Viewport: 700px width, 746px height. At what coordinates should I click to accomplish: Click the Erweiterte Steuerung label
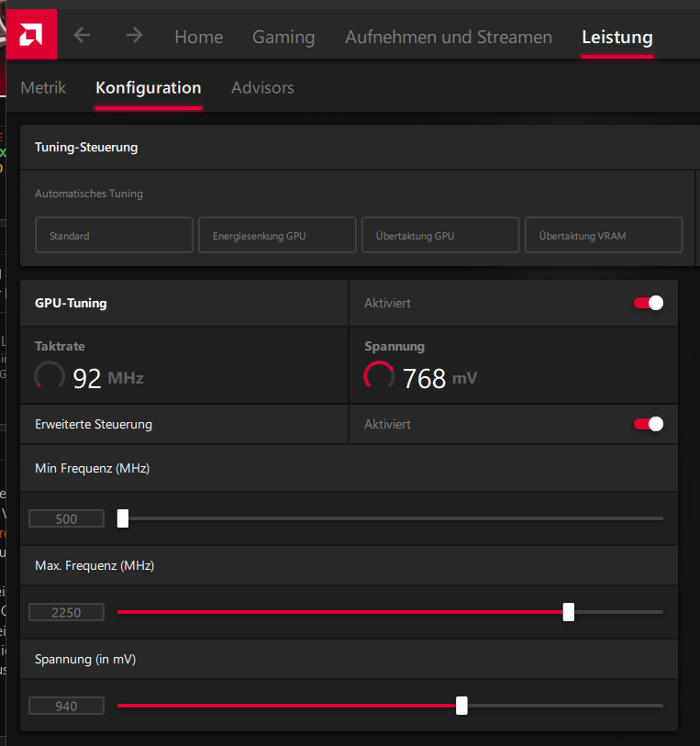(94, 424)
